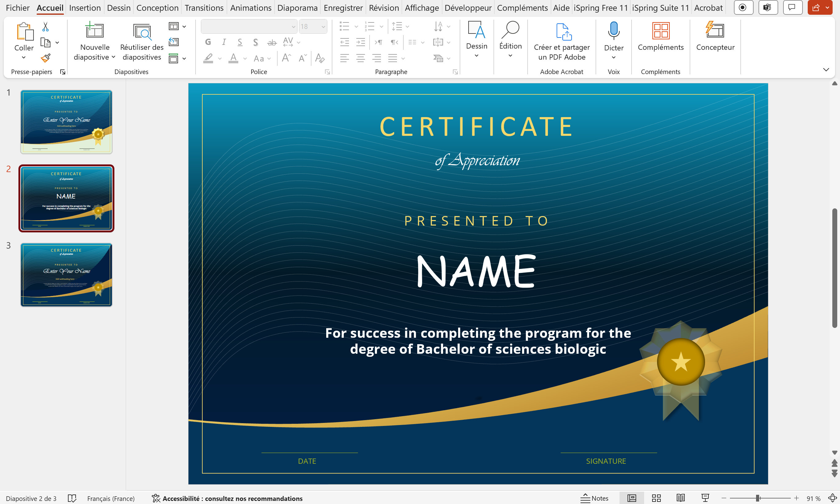Image resolution: width=840 pixels, height=504 pixels.
Task: Toggle strikethrough formatting
Action: 272,42
